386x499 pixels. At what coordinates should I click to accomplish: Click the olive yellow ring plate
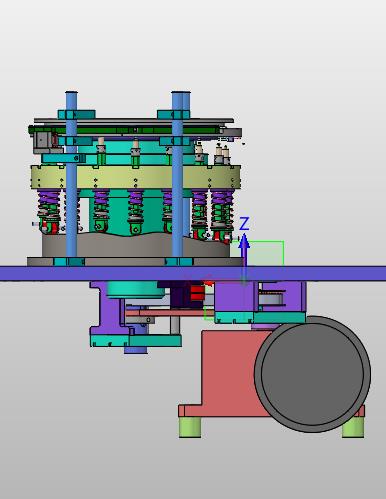tap(136, 177)
